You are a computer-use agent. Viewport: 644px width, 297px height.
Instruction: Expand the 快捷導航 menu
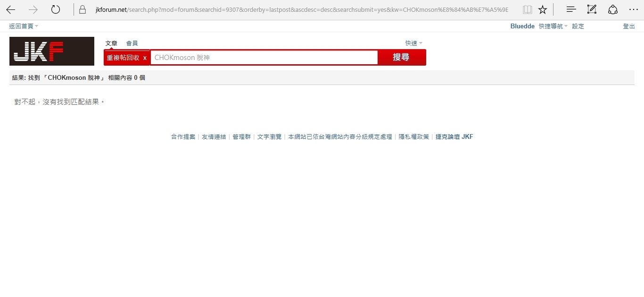tap(553, 26)
